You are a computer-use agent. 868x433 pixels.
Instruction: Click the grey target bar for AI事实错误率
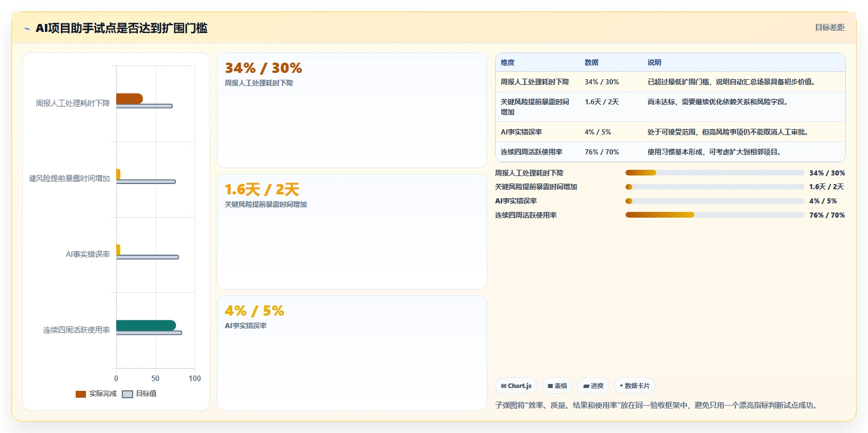pos(147,257)
